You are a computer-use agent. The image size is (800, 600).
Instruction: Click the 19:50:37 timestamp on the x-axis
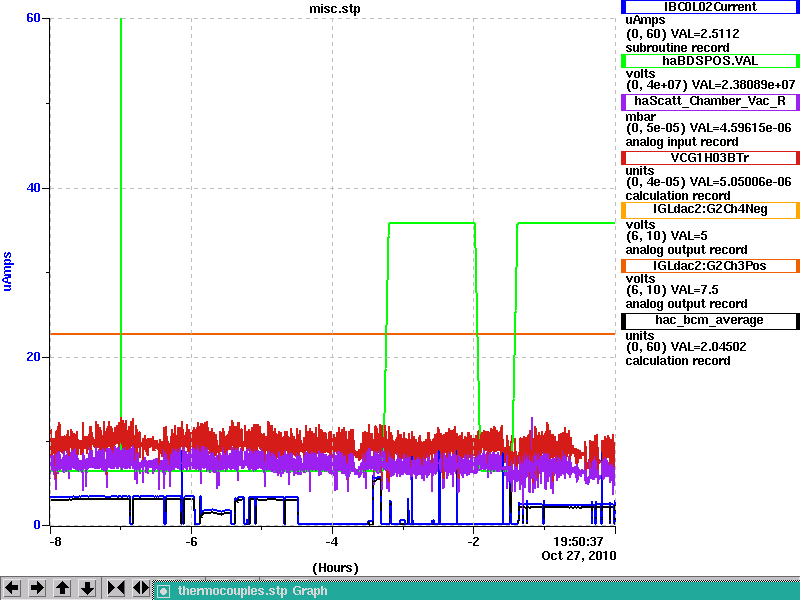(578, 541)
